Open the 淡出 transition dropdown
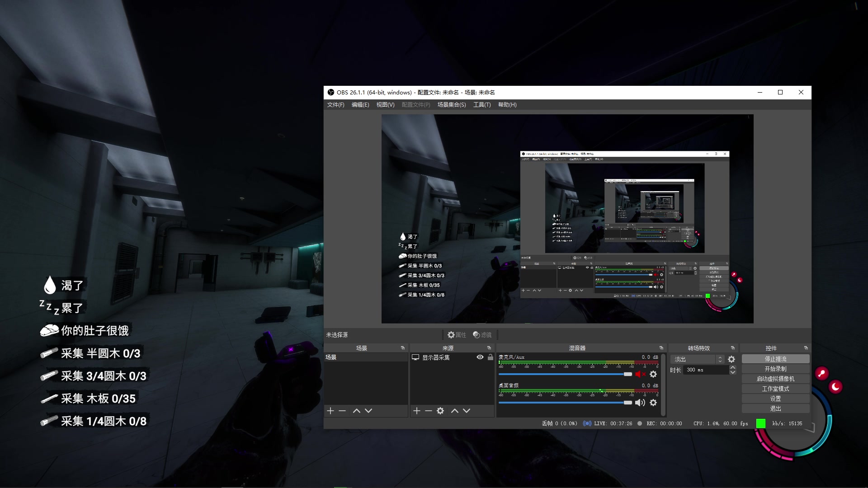Viewport: 868px width, 488px height. point(698,359)
